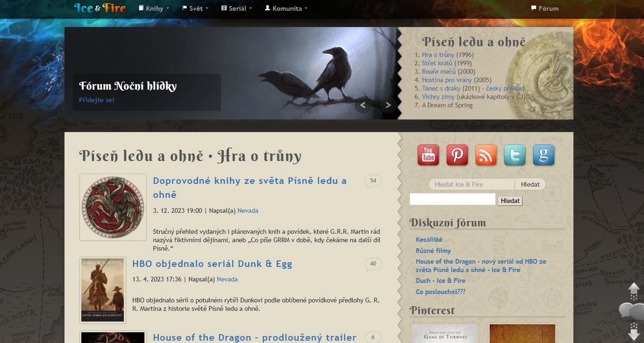This screenshot has height=343, width=644.
Task: Open the Fórum navigation item
Action: (544, 8)
